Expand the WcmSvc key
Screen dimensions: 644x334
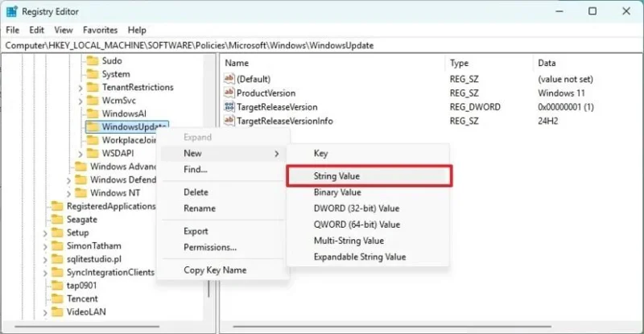click(80, 101)
